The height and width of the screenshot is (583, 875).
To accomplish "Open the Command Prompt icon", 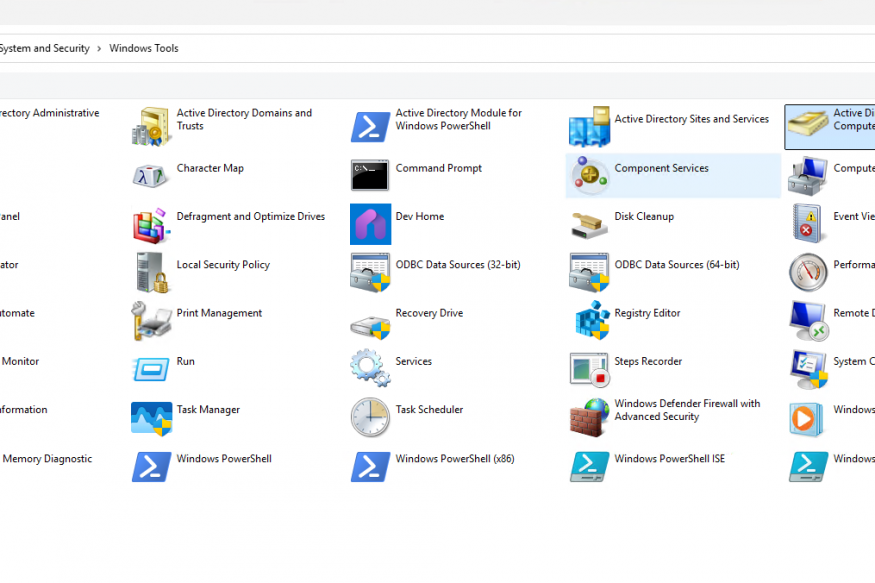I will (x=370, y=175).
